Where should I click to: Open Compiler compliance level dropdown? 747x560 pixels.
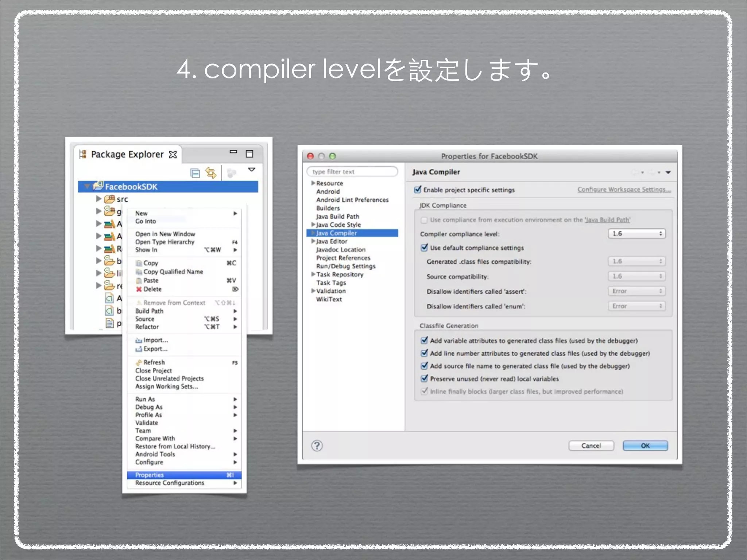[x=637, y=234]
